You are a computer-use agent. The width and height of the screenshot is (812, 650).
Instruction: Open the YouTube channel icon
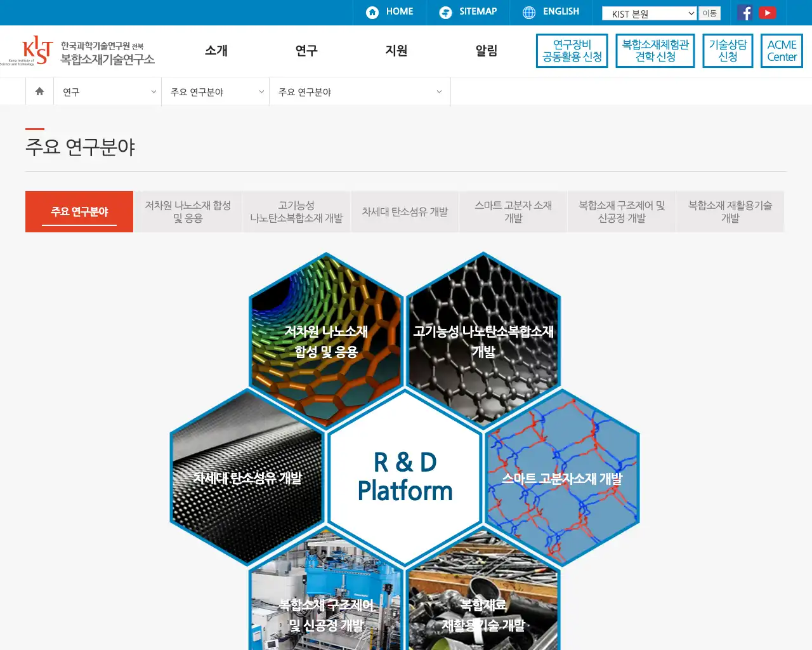click(x=768, y=13)
